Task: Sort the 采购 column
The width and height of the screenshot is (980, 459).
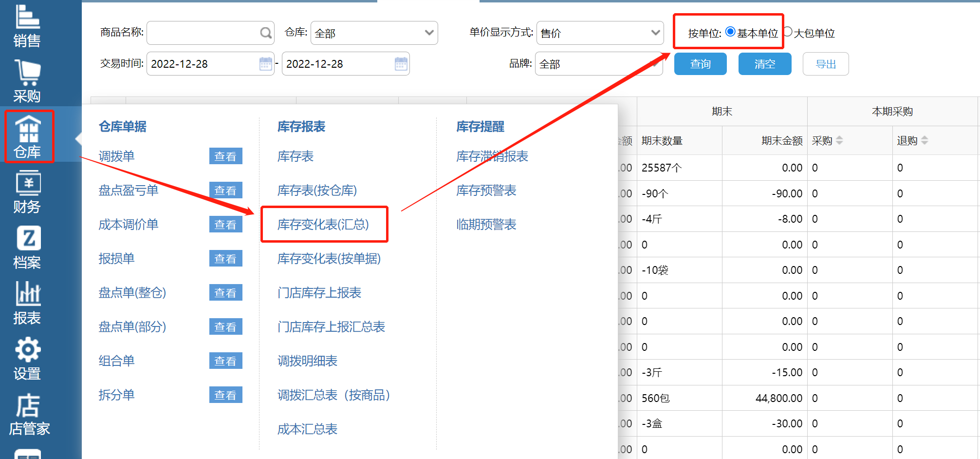Action: [x=839, y=140]
